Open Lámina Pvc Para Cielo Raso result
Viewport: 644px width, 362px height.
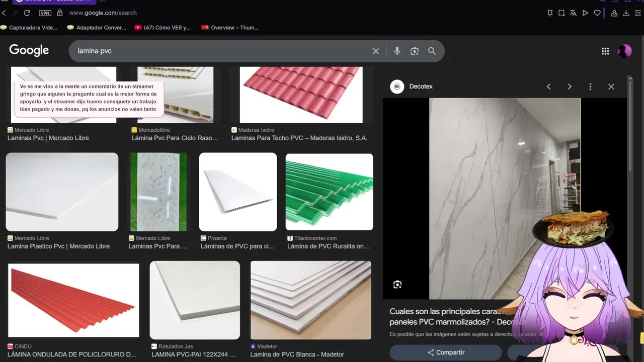coord(175,138)
